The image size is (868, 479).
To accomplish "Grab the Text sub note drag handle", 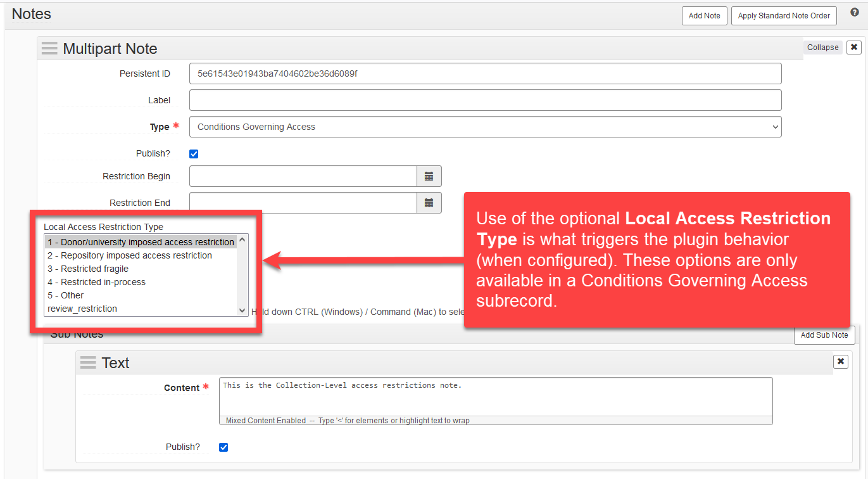I will pos(88,363).
